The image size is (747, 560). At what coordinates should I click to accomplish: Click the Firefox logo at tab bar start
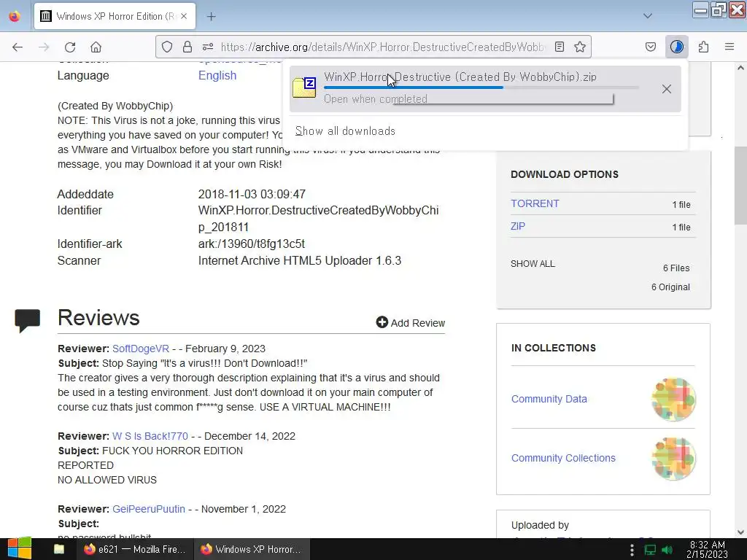15,16
